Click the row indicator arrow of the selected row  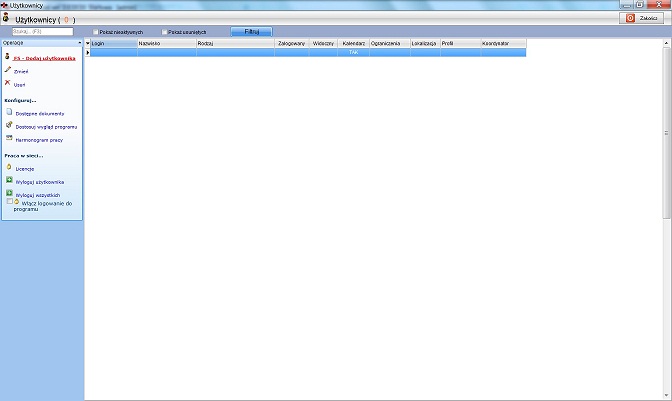[87, 52]
